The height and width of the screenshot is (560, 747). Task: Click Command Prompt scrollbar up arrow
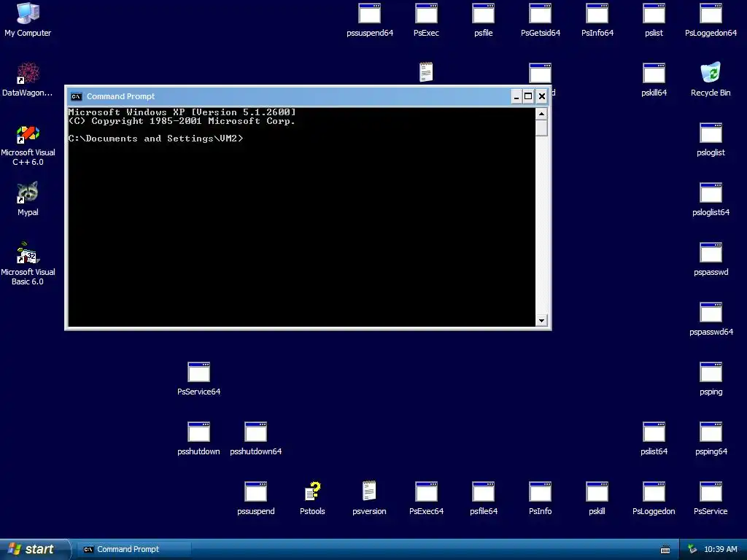pyautogui.click(x=541, y=114)
